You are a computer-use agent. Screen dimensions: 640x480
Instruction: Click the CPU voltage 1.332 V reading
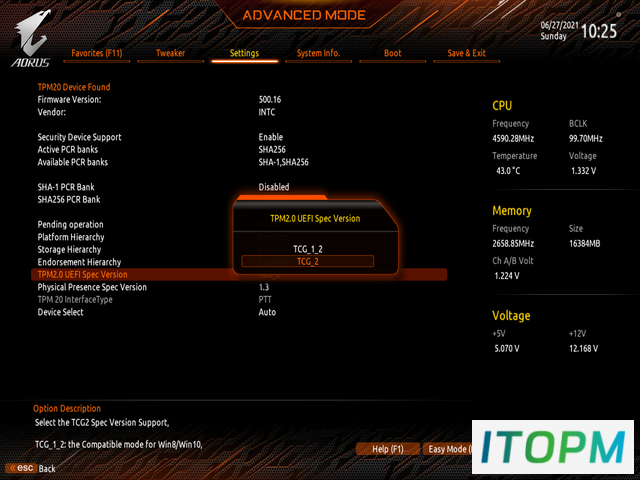point(584,171)
